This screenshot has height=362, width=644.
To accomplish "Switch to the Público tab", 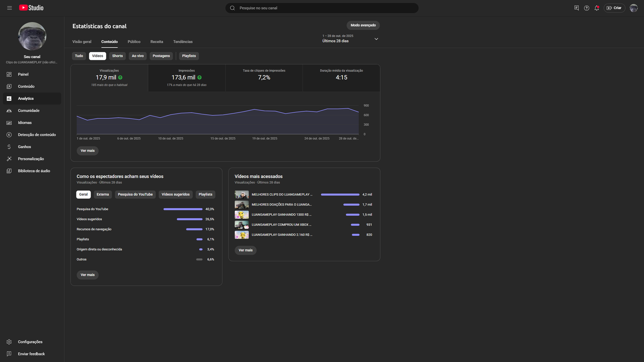I will pos(134,42).
